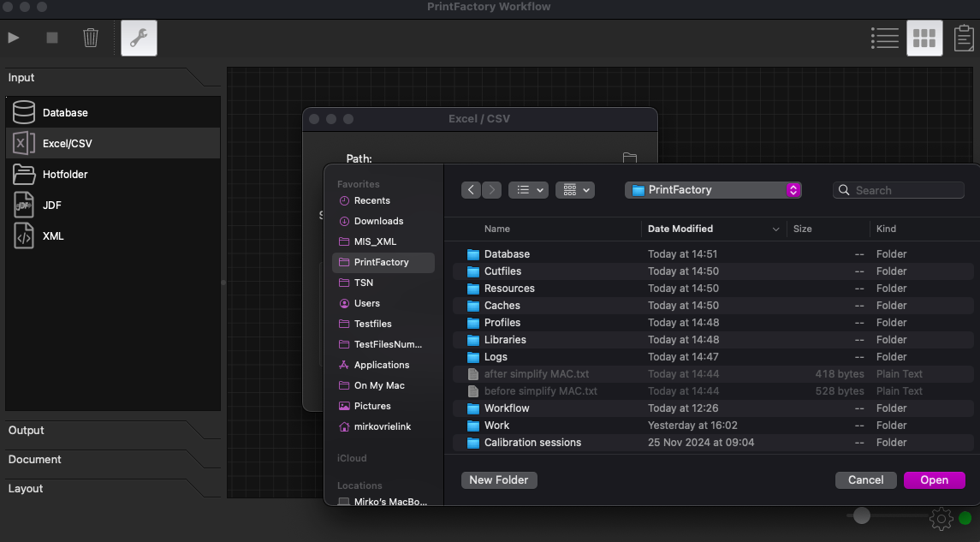Open Downloads in Favorites sidebar
980x542 pixels.
[383, 221]
